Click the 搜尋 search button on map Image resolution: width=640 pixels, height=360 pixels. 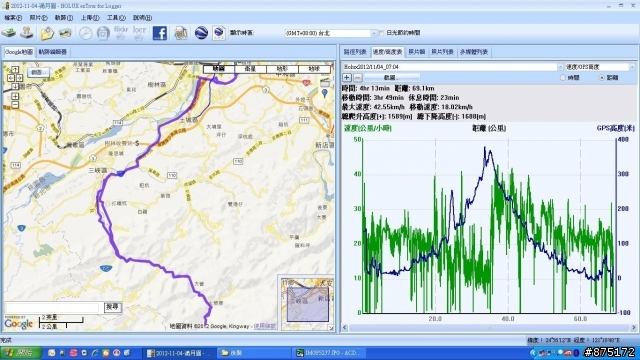(112, 307)
